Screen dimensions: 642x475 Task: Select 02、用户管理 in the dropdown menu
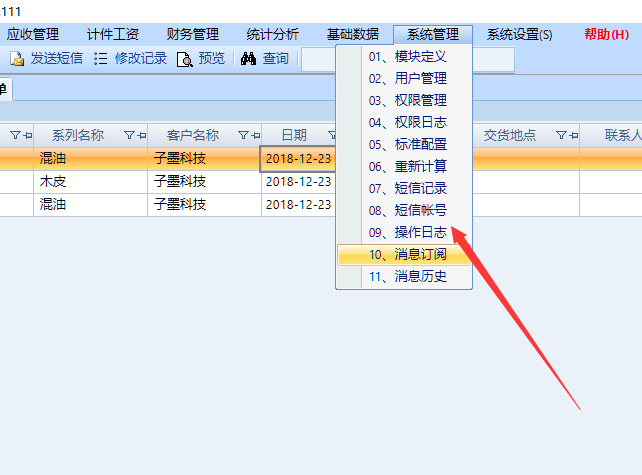tap(406, 78)
